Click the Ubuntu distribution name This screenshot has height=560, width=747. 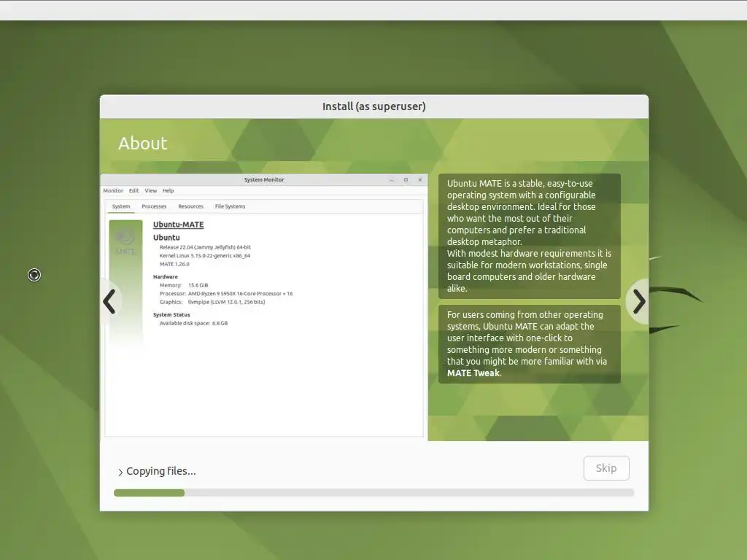[x=166, y=237]
